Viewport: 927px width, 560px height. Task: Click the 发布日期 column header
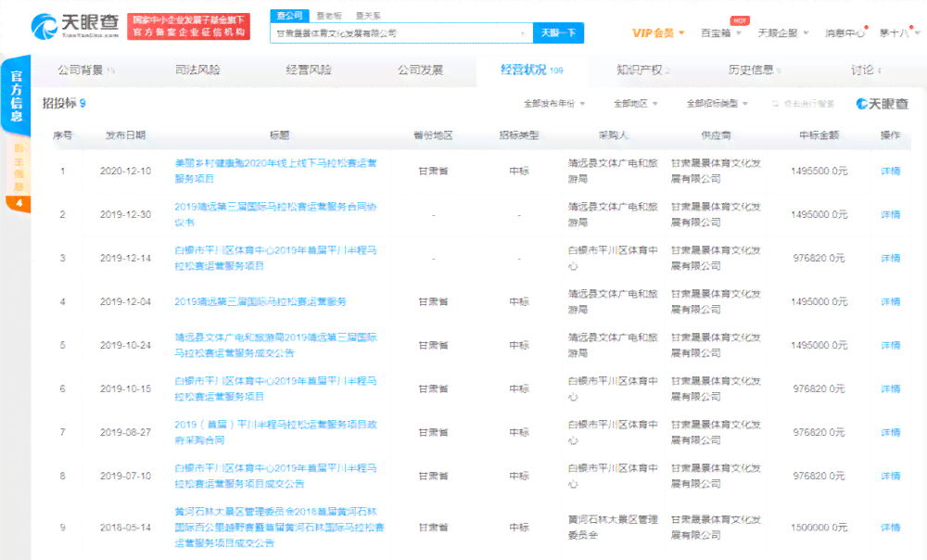click(x=125, y=135)
